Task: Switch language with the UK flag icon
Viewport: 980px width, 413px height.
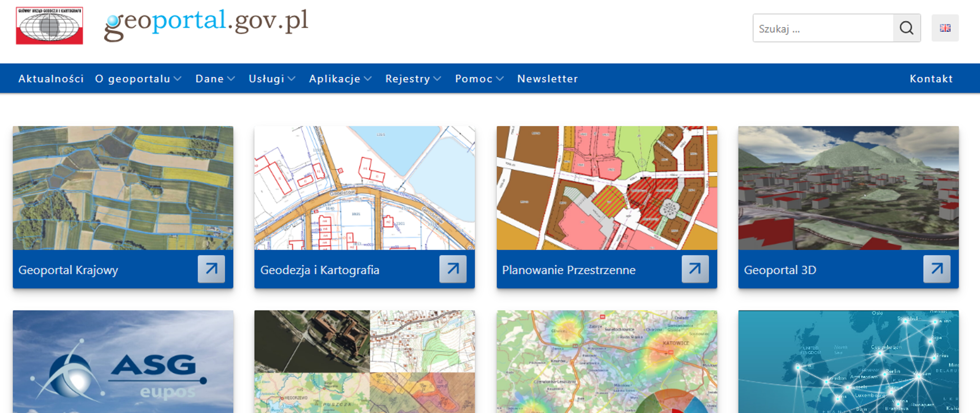Action: [945, 28]
